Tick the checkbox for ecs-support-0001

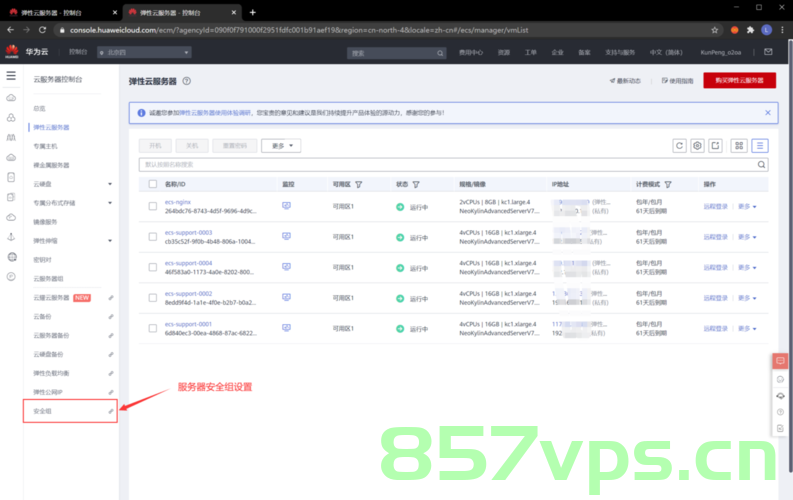point(153,328)
